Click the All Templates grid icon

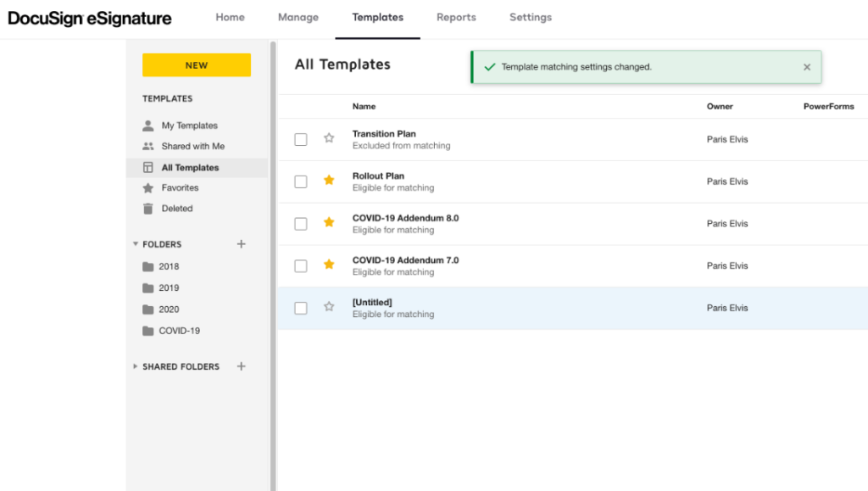point(147,167)
